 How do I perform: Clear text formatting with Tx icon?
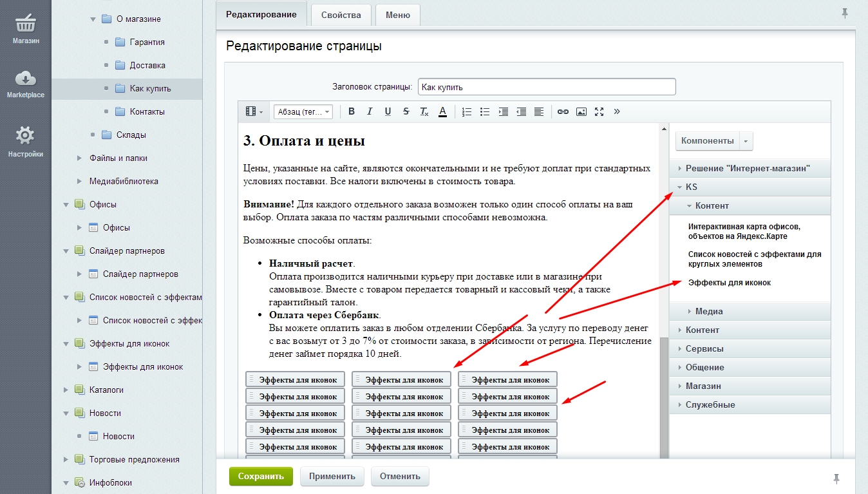pyautogui.click(x=424, y=111)
